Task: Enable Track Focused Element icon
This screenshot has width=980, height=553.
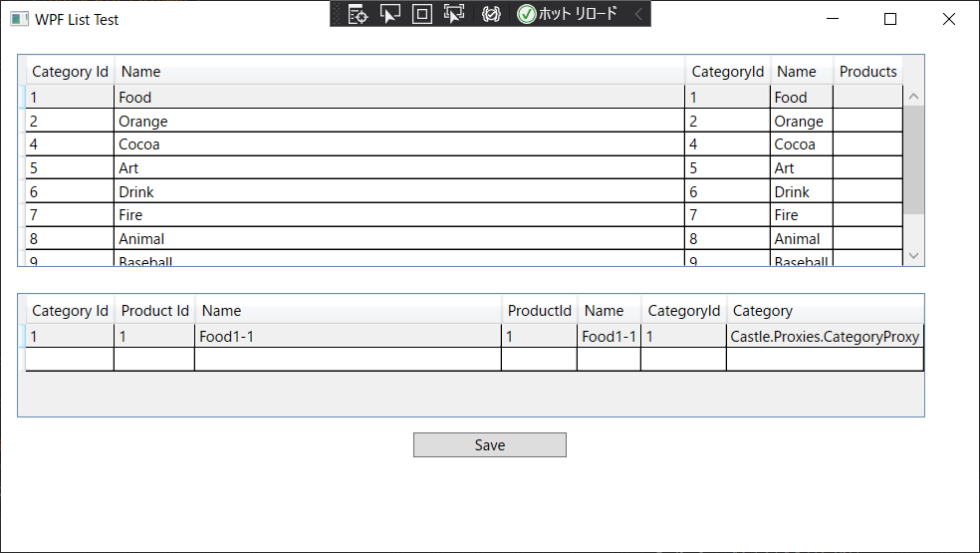Action: click(454, 14)
